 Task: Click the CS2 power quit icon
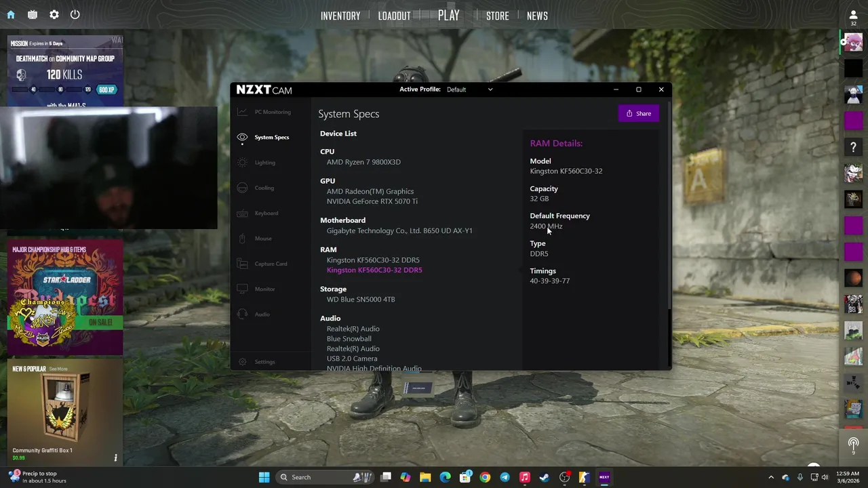(75, 14)
